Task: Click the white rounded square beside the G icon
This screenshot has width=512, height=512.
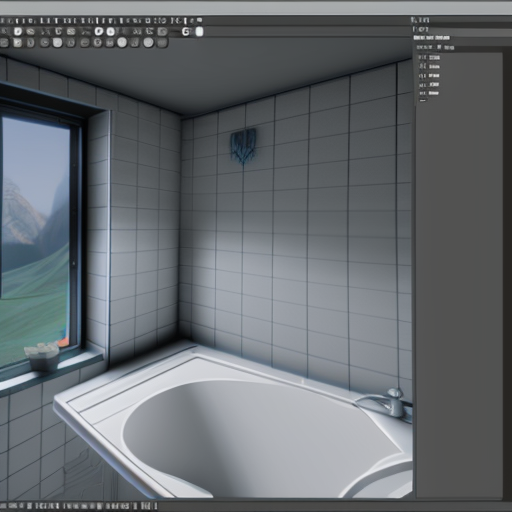Action: coord(199,32)
